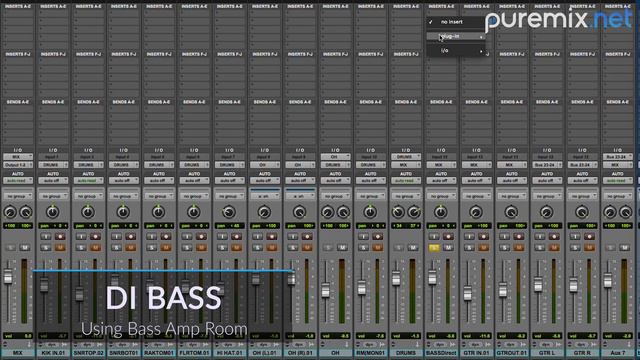Record-enable the SNRTOP.02 track

coord(96,236)
